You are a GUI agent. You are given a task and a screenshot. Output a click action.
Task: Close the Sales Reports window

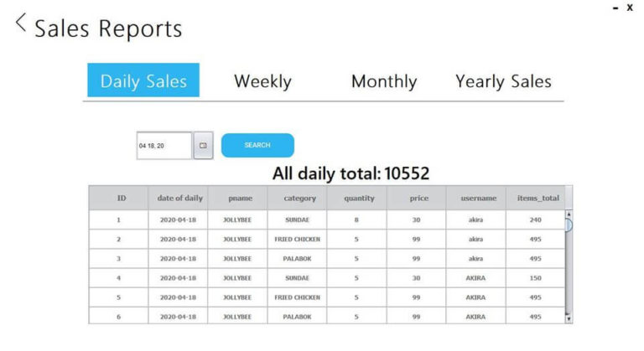pos(631,8)
